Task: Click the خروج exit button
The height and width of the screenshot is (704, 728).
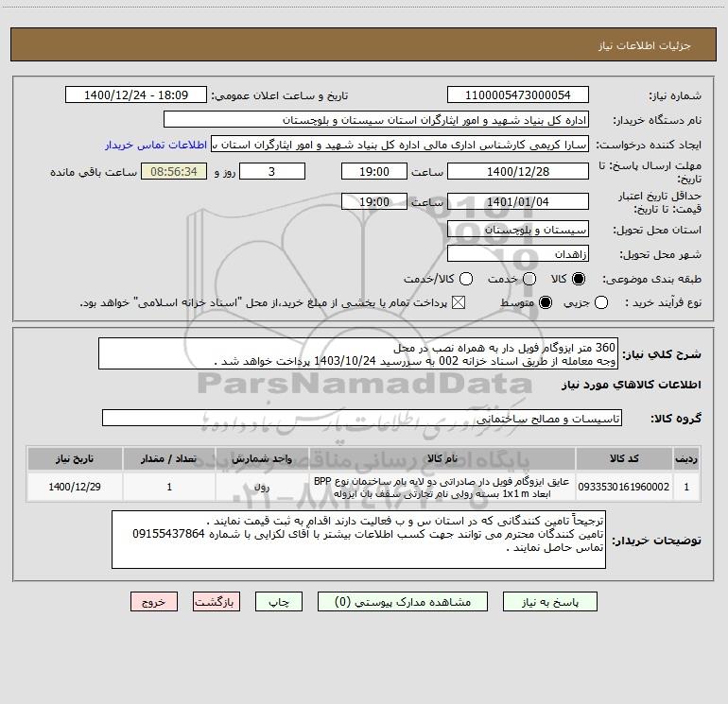Action: click(x=154, y=602)
